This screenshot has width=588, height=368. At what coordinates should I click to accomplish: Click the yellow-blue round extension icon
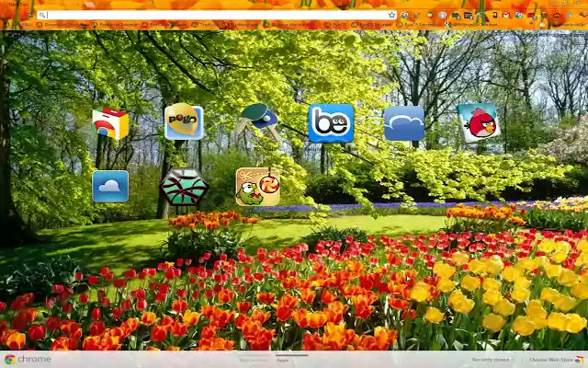(430, 15)
